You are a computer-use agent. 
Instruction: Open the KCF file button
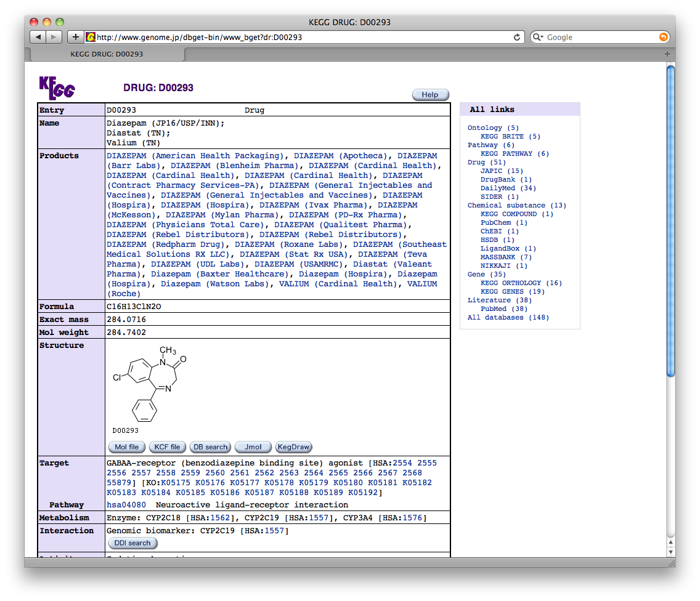[167, 447]
